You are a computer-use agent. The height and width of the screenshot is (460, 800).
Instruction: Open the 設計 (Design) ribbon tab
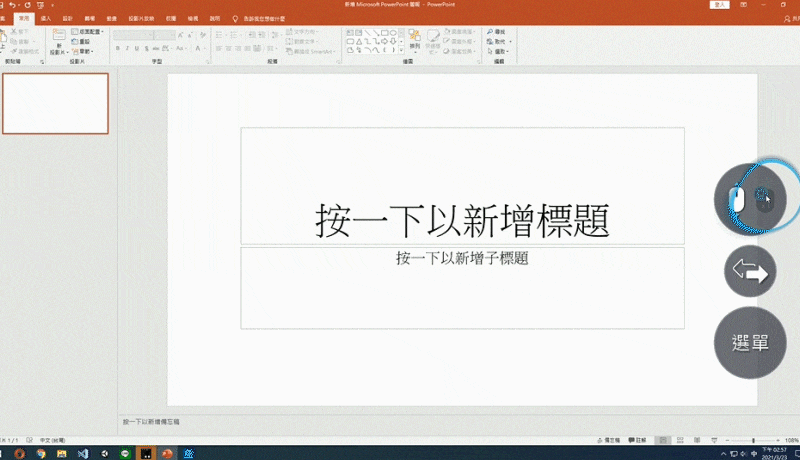(x=68, y=18)
